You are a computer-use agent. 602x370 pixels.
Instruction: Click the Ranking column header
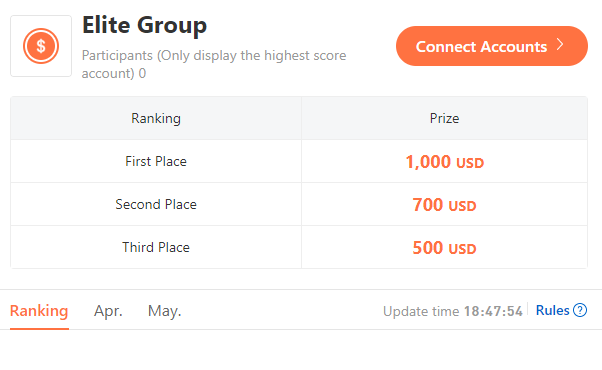(x=156, y=118)
